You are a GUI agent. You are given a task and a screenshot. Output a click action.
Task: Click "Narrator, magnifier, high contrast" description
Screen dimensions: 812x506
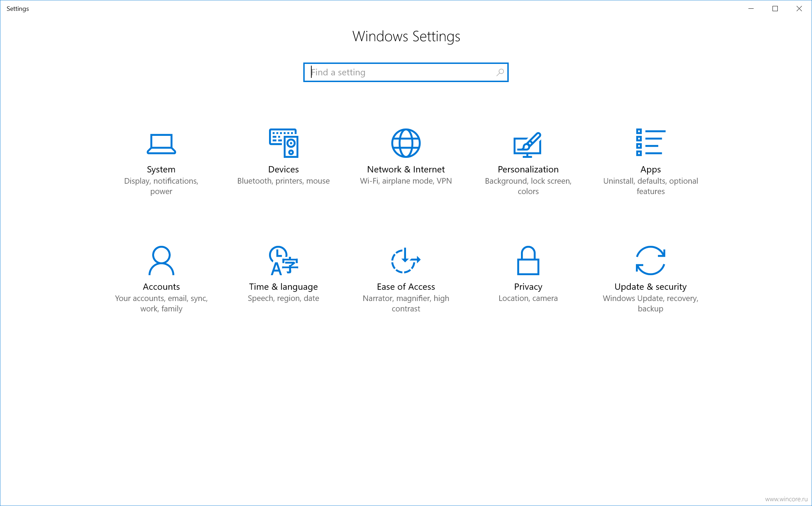pyautogui.click(x=406, y=303)
